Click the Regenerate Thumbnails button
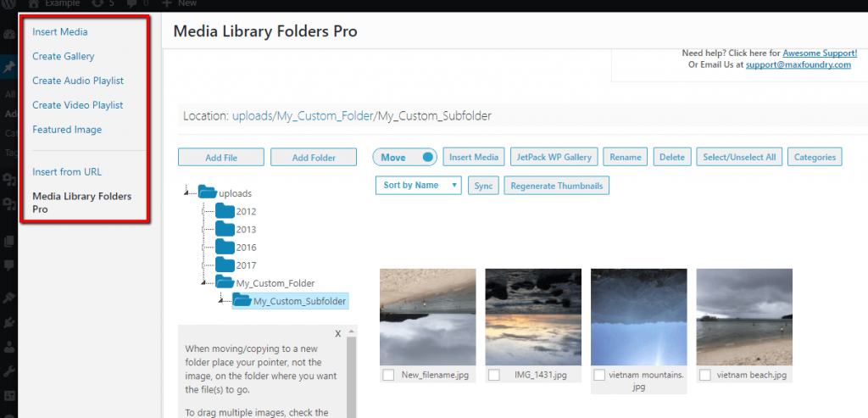Image resolution: width=868 pixels, height=418 pixels. pos(556,186)
